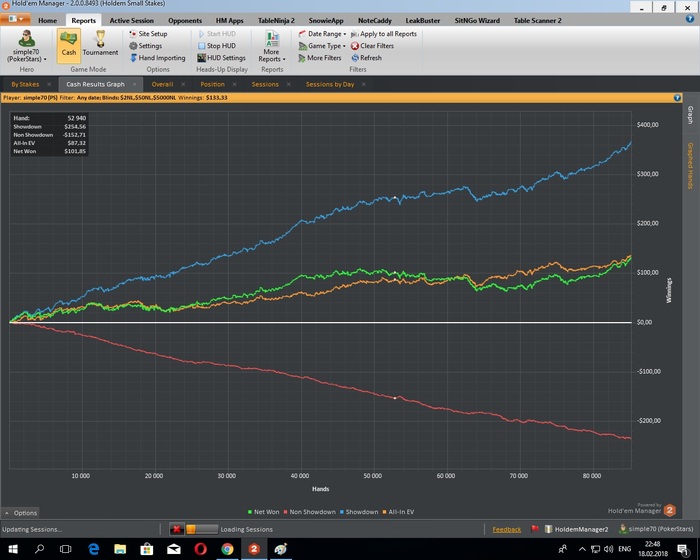
Task: Select Cash game mode
Action: point(69,45)
